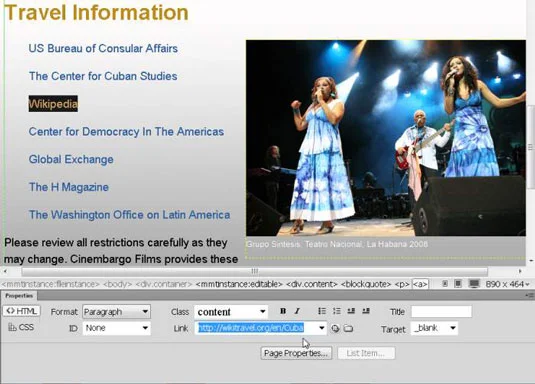Click Center for Democracy In The Americas link

coord(126,131)
